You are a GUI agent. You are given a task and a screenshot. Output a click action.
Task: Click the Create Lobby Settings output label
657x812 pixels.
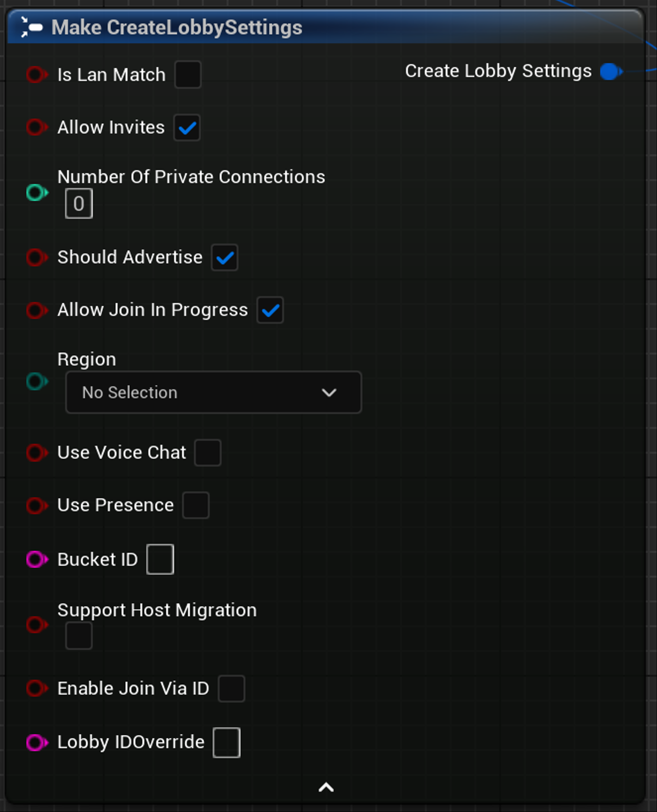click(x=498, y=71)
